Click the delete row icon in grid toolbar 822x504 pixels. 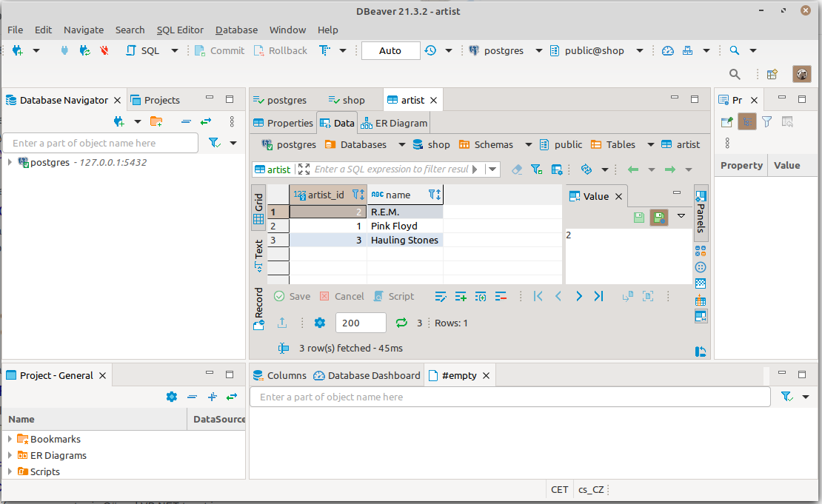pyautogui.click(x=501, y=296)
